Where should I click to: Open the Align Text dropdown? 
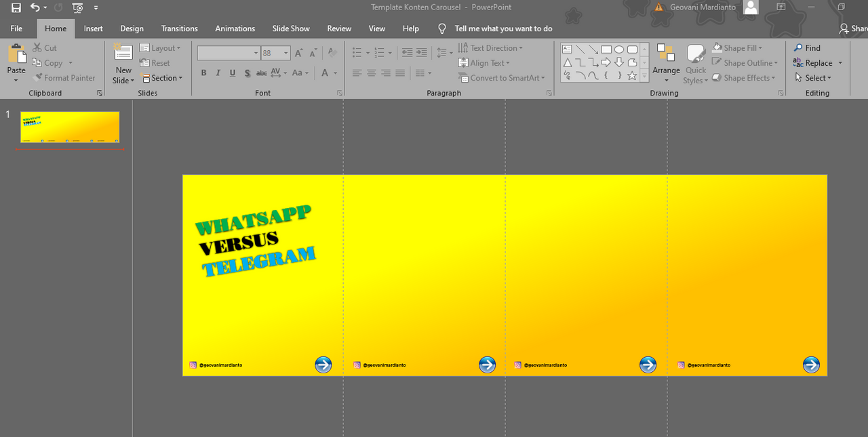coord(484,63)
